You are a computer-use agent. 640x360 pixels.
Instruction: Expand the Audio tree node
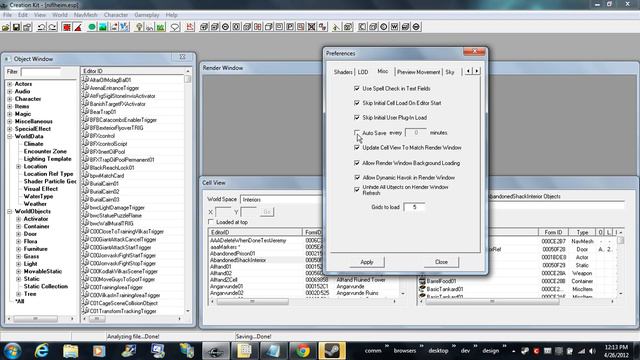[10, 91]
